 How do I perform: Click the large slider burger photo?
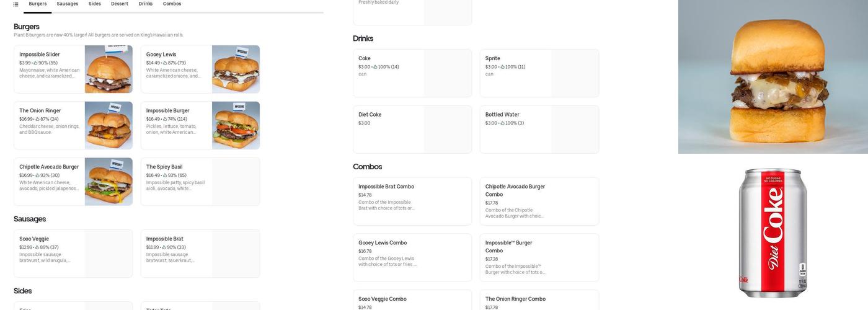point(773,77)
